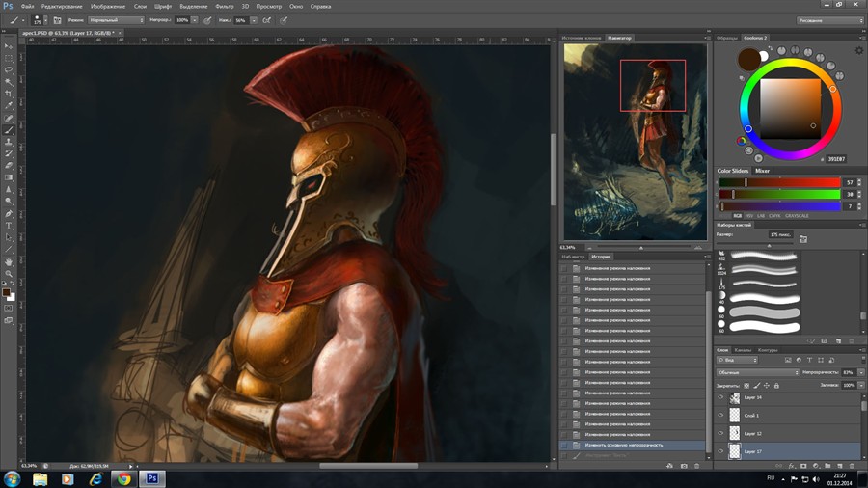Activate the Zoom magnifier tool
Screen dimensions: 868x488
click(10, 273)
